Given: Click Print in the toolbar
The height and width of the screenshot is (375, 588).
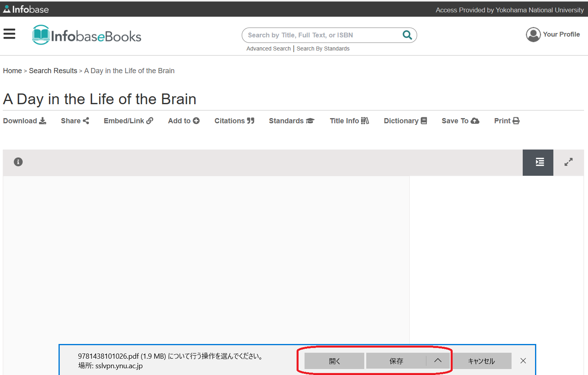Looking at the screenshot, I should pyautogui.click(x=507, y=121).
